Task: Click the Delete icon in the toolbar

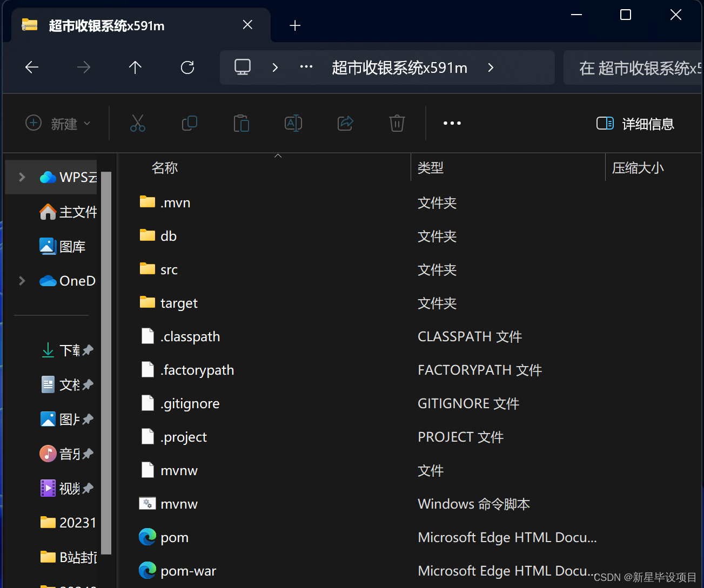Action: 397,123
